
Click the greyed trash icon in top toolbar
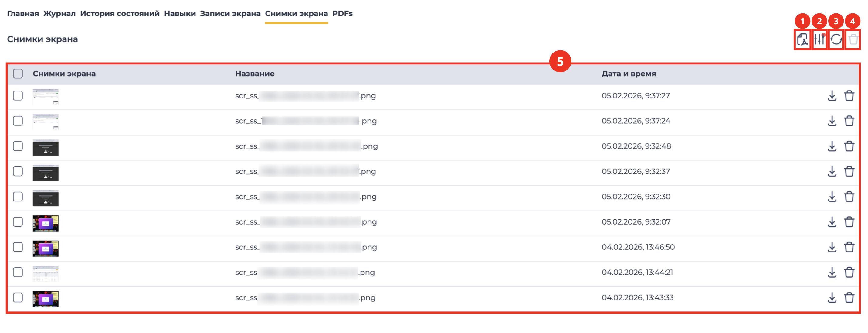pyautogui.click(x=853, y=40)
